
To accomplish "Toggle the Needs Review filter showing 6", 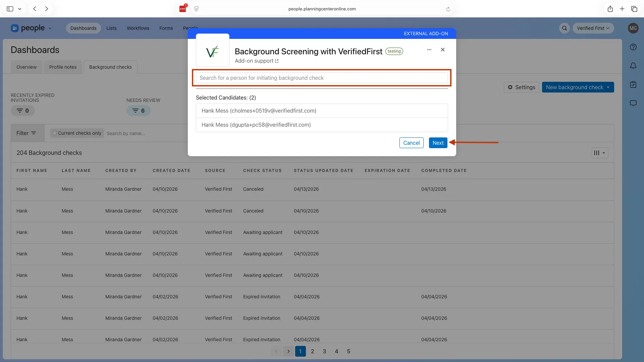I will click(138, 111).
